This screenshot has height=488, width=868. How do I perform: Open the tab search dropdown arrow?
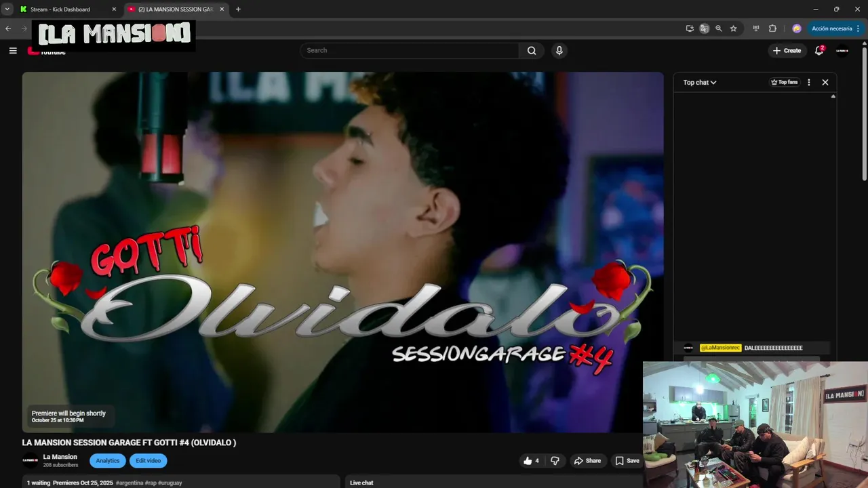[x=7, y=9]
